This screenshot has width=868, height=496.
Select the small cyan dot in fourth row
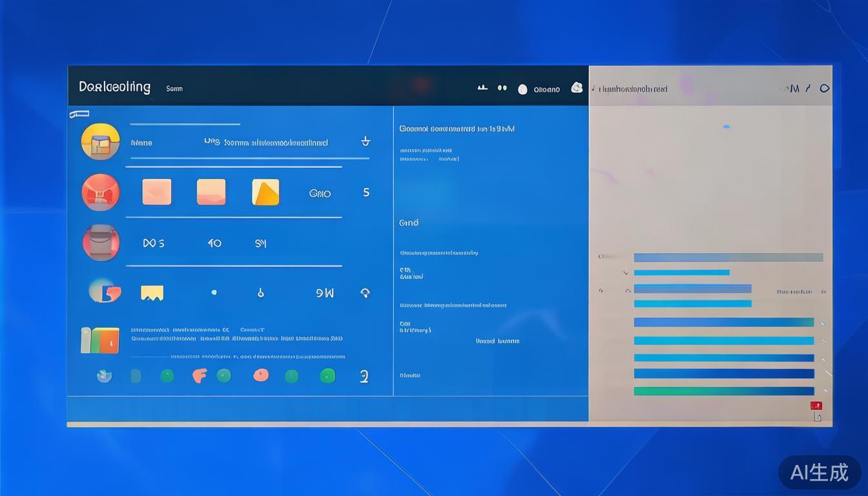tap(214, 293)
